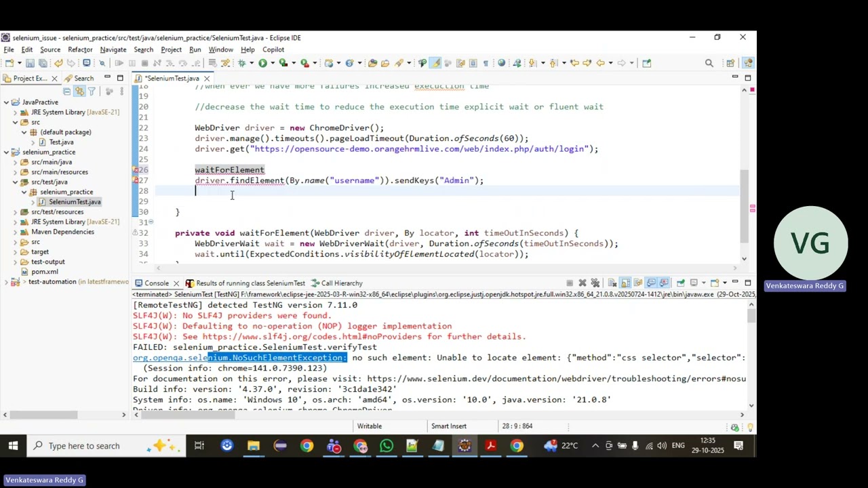Open the File menu
The height and width of the screenshot is (488, 868).
pos(9,49)
